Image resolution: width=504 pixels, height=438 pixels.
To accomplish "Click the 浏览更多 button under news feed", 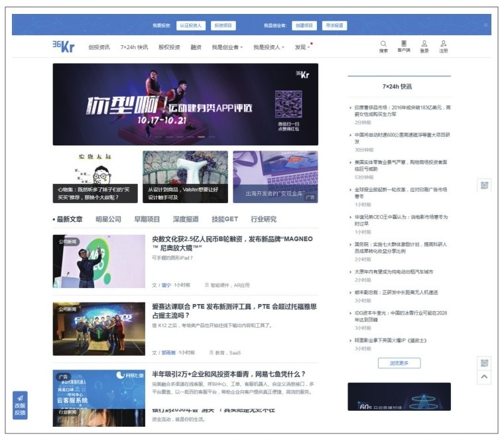I will point(399,363).
